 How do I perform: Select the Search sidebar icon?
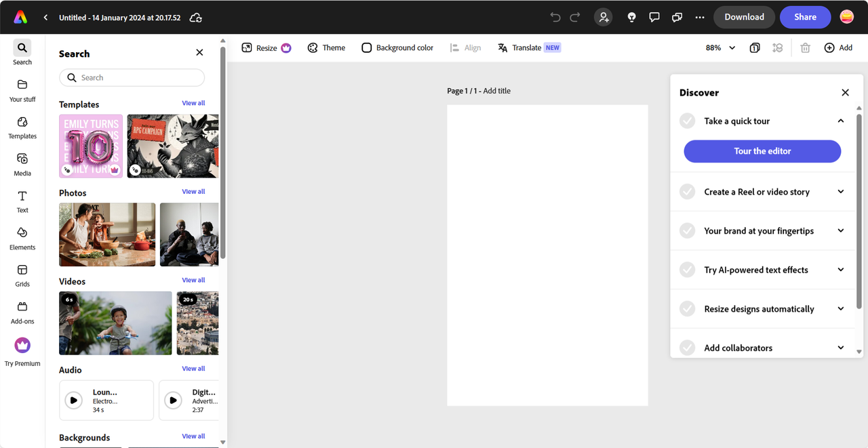click(22, 47)
